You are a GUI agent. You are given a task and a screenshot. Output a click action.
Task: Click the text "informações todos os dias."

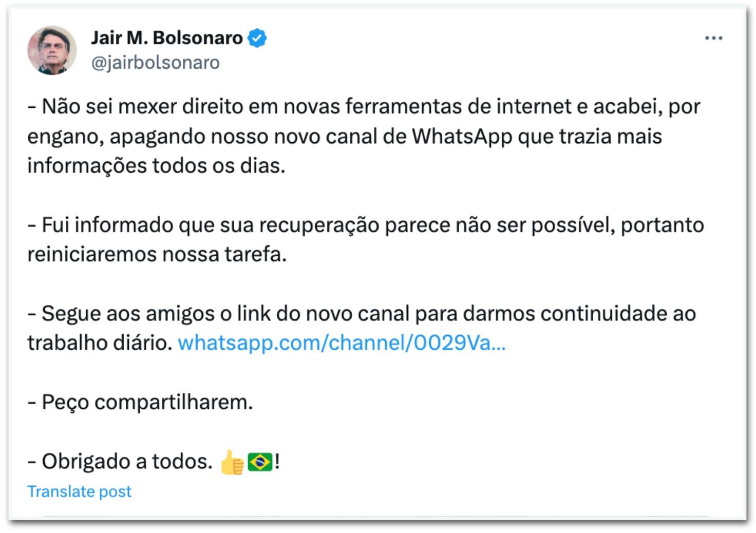tap(156, 166)
